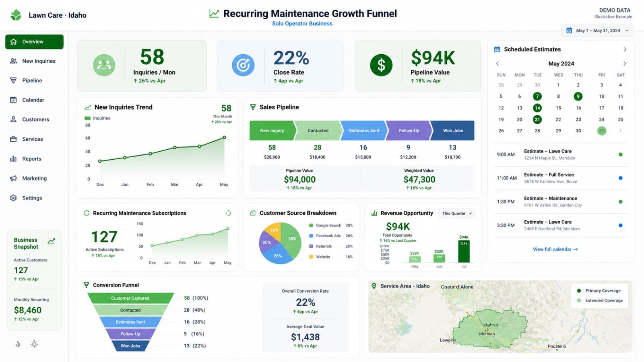Screen dimensions: 644x362
Task: Open the 11:00 AM Full Service estimate
Action: tap(561, 178)
